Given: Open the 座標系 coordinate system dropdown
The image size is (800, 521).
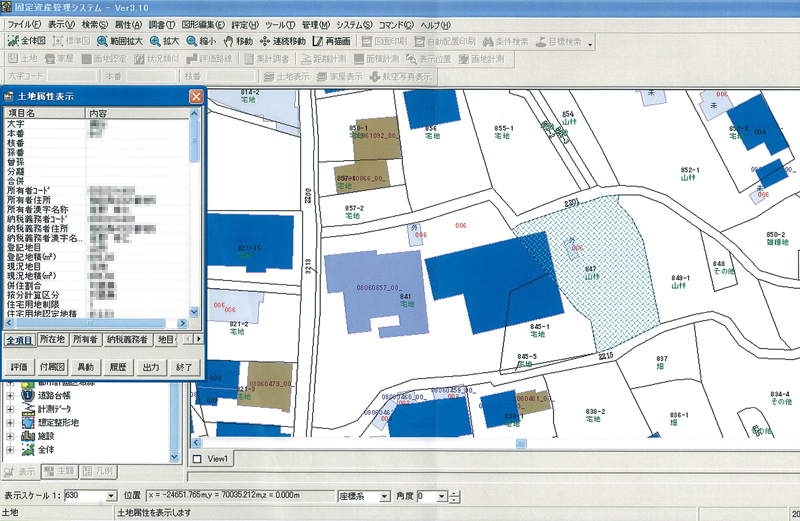Looking at the screenshot, I should (x=385, y=496).
